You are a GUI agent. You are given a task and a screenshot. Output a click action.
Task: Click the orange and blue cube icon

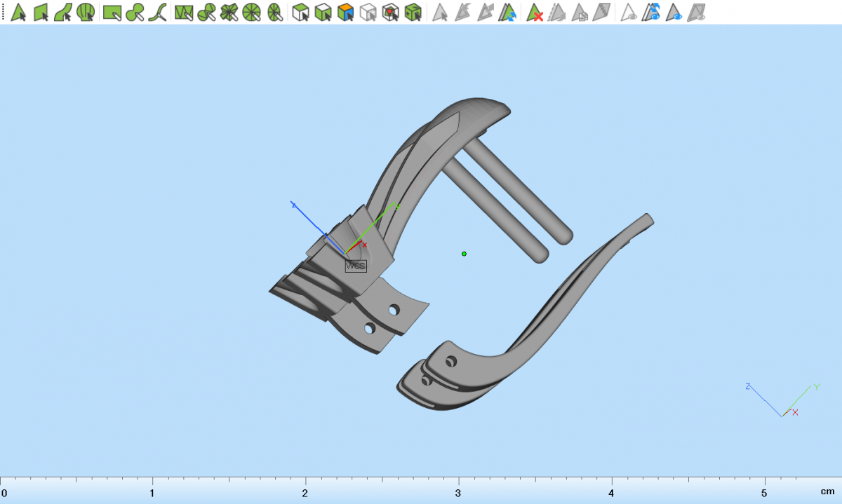[345, 12]
